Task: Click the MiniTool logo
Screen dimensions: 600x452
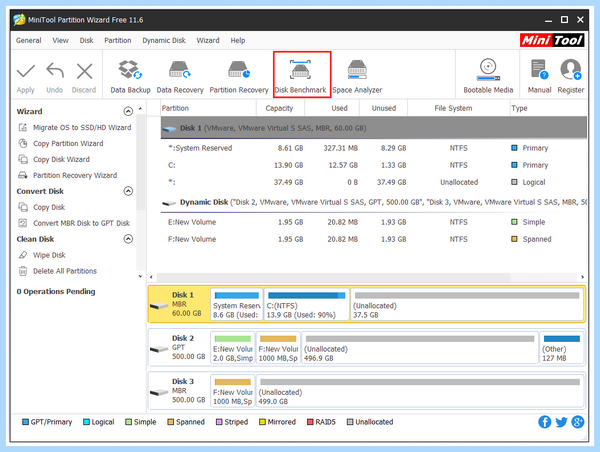Action: click(x=552, y=40)
